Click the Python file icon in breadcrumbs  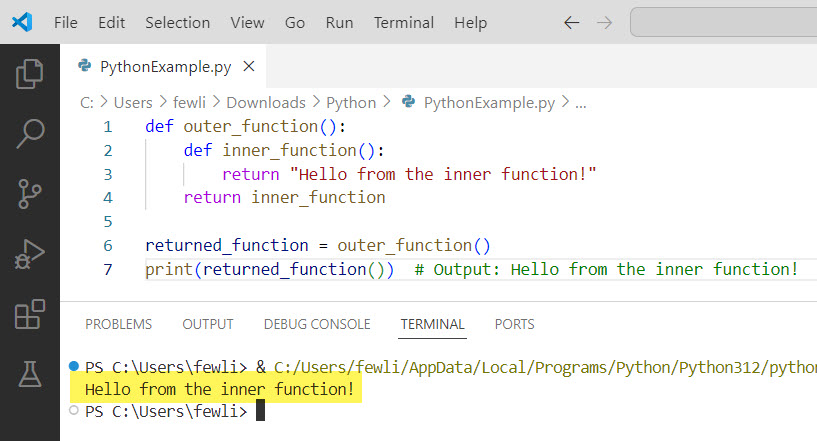click(x=408, y=102)
